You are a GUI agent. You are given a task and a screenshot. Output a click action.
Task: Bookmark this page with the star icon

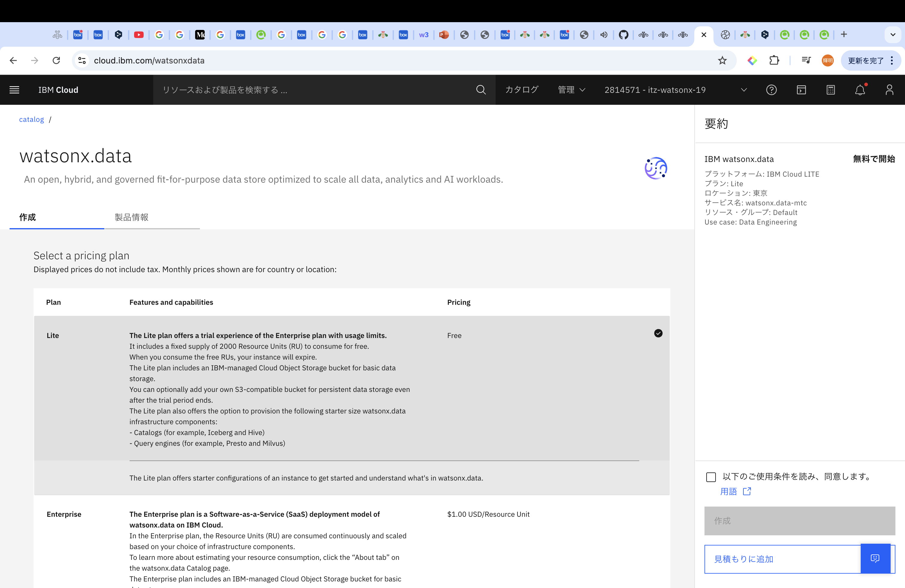click(x=722, y=60)
